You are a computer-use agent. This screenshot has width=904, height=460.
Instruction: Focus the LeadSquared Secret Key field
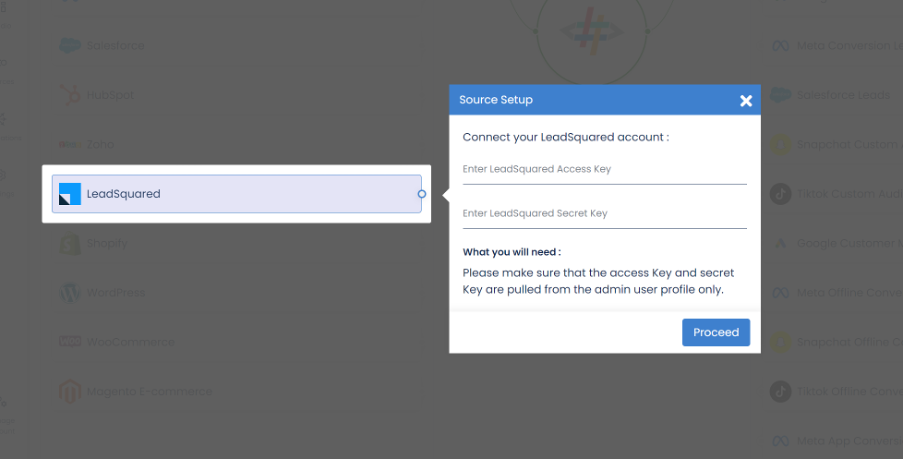pos(604,214)
